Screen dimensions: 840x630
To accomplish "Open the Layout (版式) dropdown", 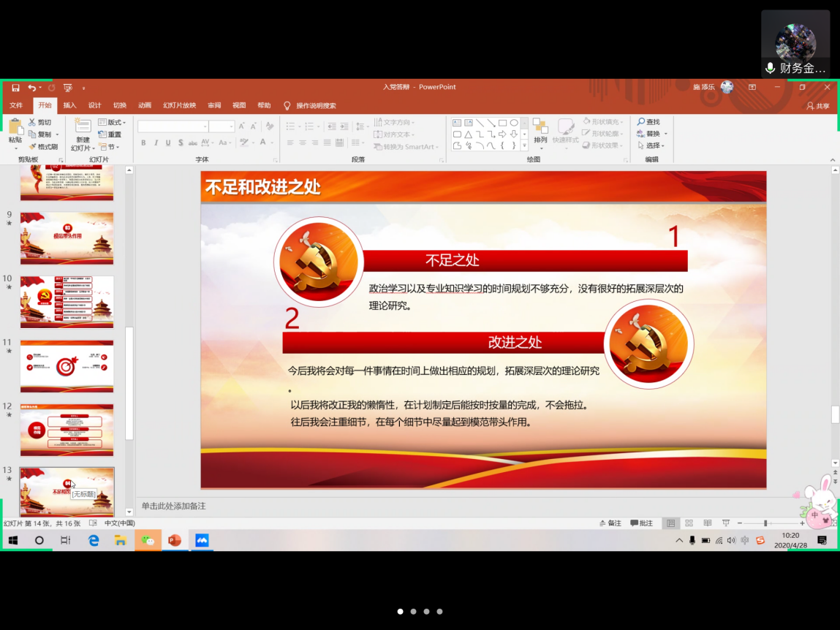I will click(x=113, y=122).
